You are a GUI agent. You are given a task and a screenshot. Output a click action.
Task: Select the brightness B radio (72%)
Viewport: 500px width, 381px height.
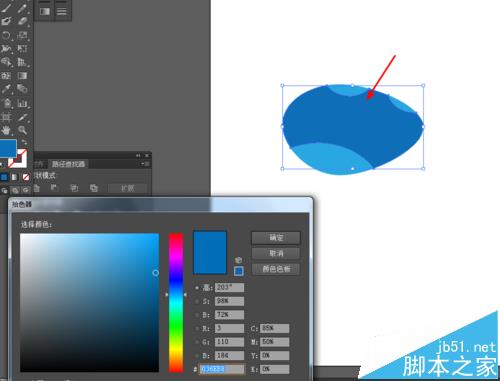197,315
